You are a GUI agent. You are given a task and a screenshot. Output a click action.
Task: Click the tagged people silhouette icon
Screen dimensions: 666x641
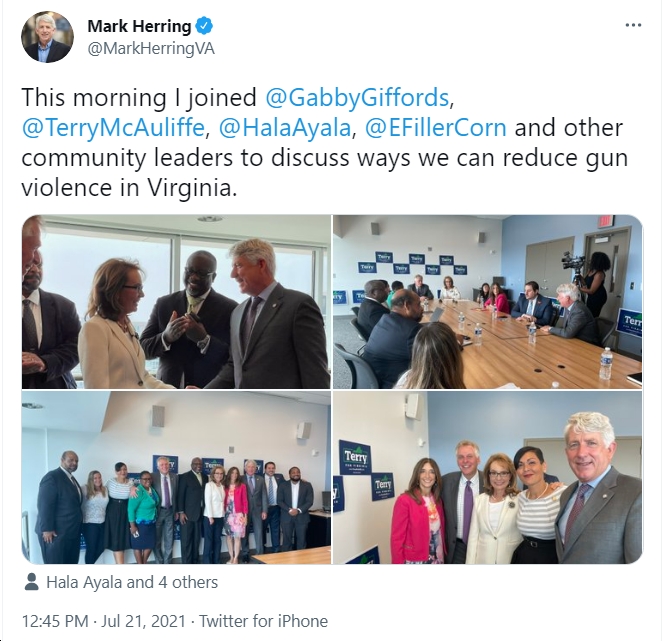(31, 582)
